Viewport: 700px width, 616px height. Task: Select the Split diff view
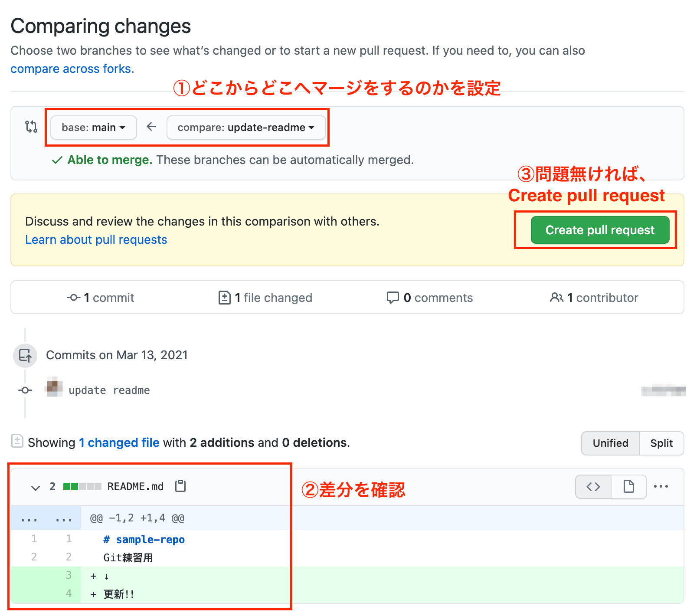[x=662, y=443]
